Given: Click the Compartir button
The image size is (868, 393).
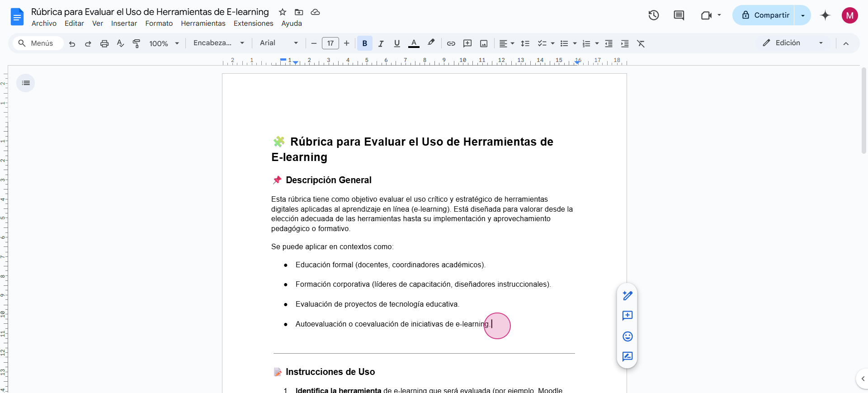Looking at the screenshot, I should pos(764,15).
